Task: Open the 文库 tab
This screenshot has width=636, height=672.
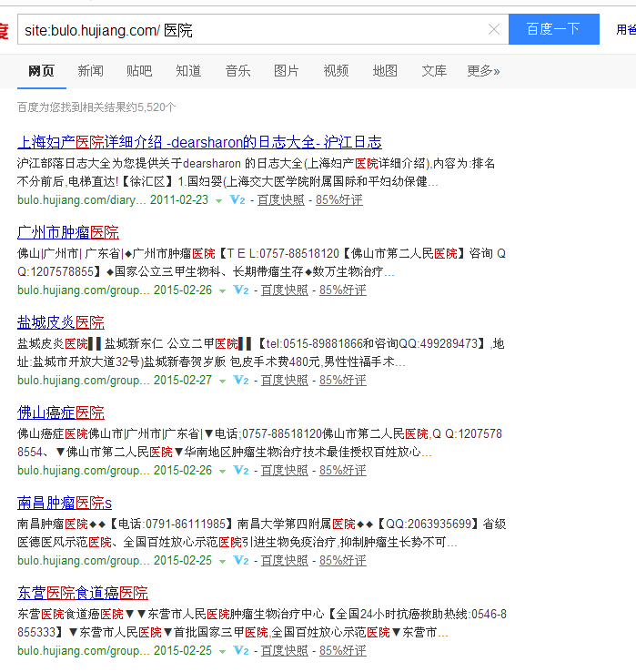Action: 434,71
